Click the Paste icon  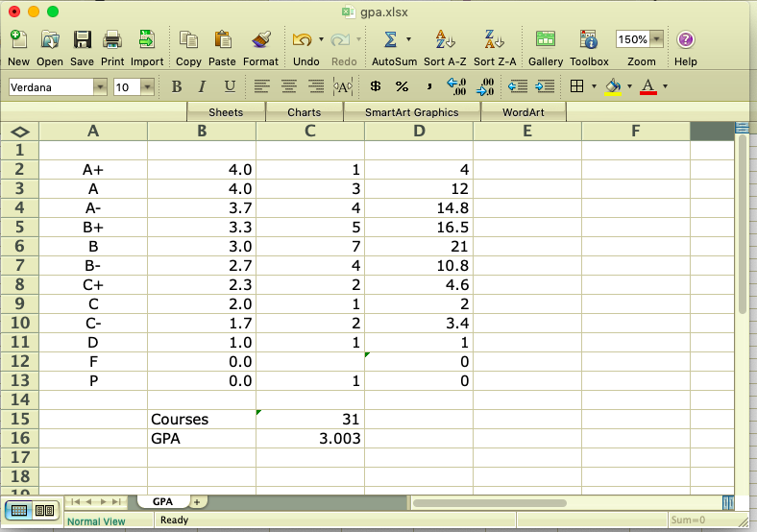click(222, 40)
